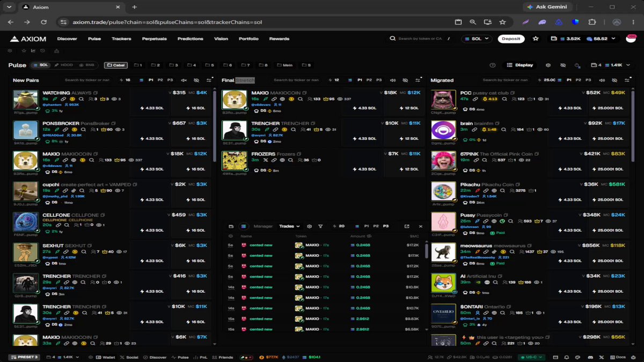The width and height of the screenshot is (644, 362).
Task: Open Friends in the bottom bar
Action: (223, 357)
